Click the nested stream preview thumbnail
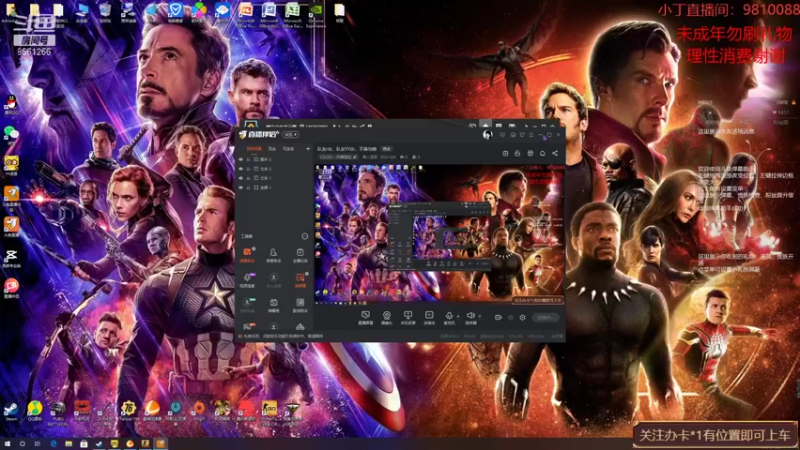Image resolution: width=800 pixels, height=450 pixels. coord(439,235)
